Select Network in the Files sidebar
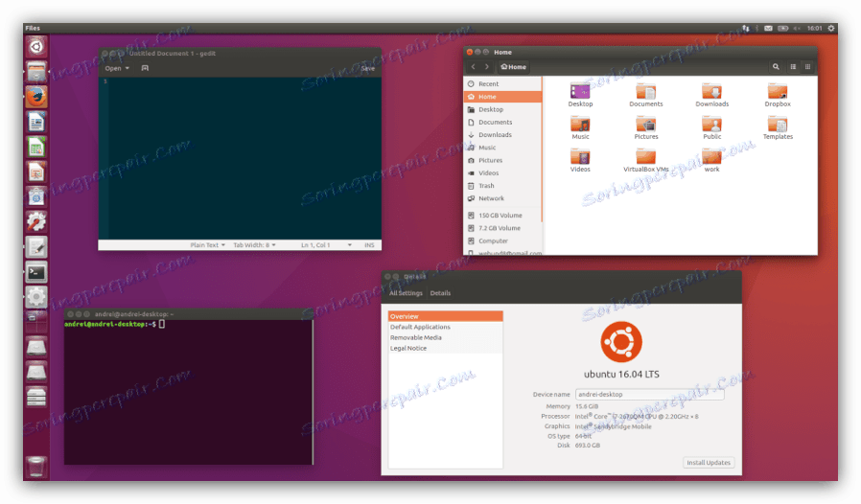The image size is (861, 504). [x=502, y=198]
